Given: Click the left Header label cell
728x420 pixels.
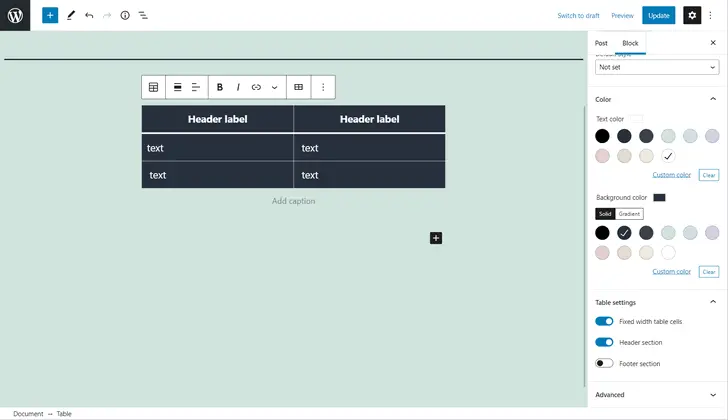Looking at the screenshot, I should 217,119.
